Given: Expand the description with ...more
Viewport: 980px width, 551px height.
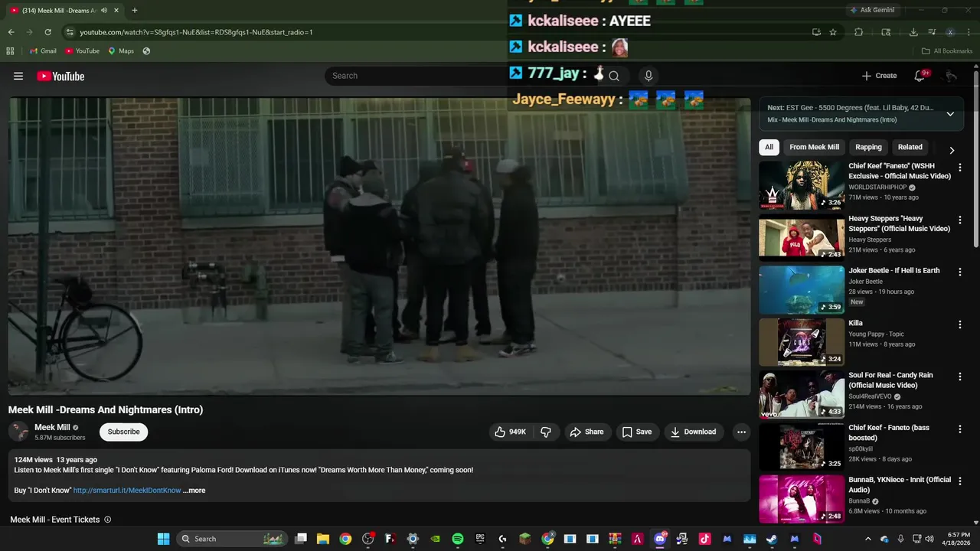Looking at the screenshot, I should point(194,491).
